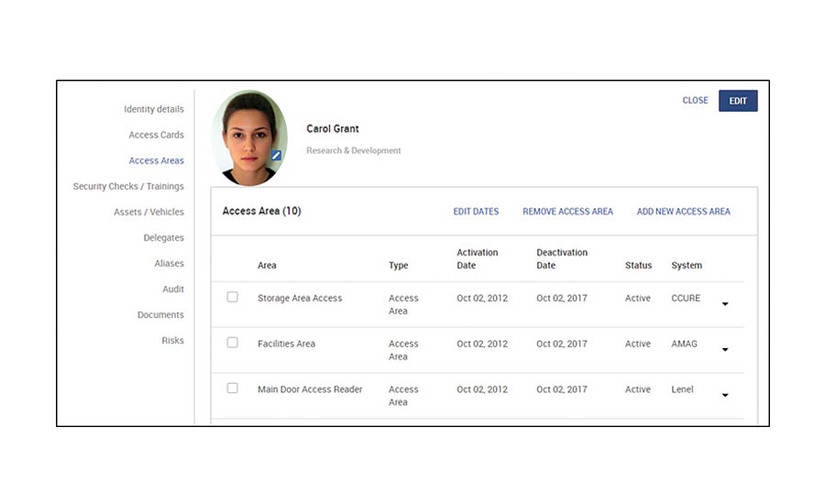The height and width of the screenshot is (504, 825).
Task: Expand the Main Door Access Reader row arrow
Action: pyautogui.click(x=725, y=395)
